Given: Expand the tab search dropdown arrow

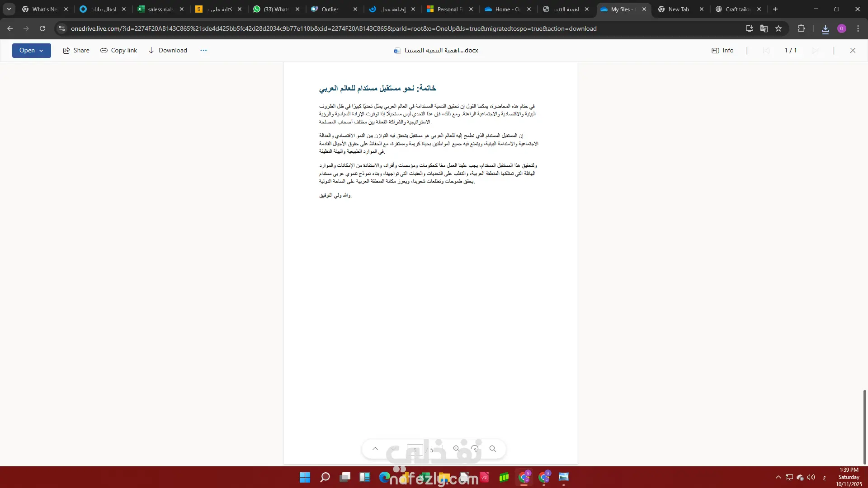Looking at the screenshot, I should pyautogui.click(x=9, y=9).
